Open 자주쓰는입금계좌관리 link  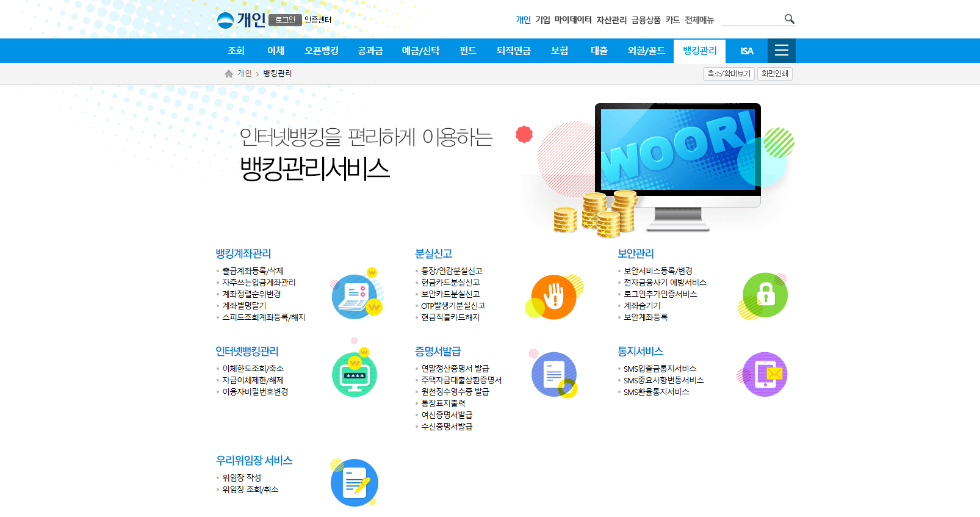tap(259, 283)
